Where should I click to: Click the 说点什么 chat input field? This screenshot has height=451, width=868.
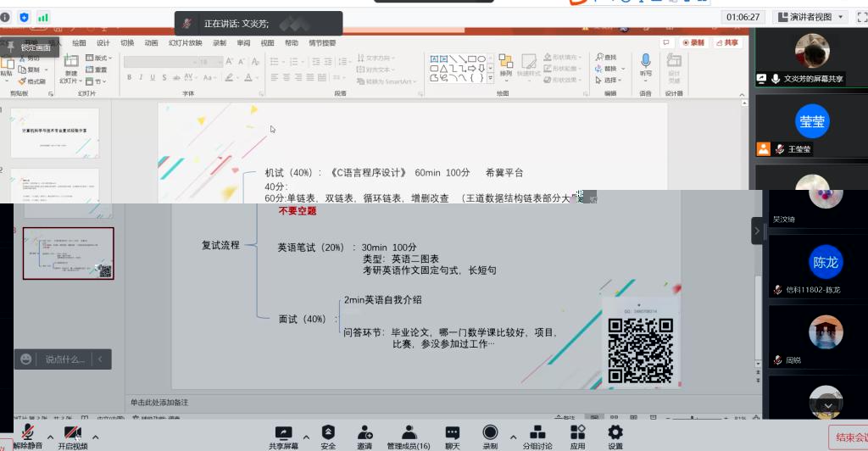(64, 359)
